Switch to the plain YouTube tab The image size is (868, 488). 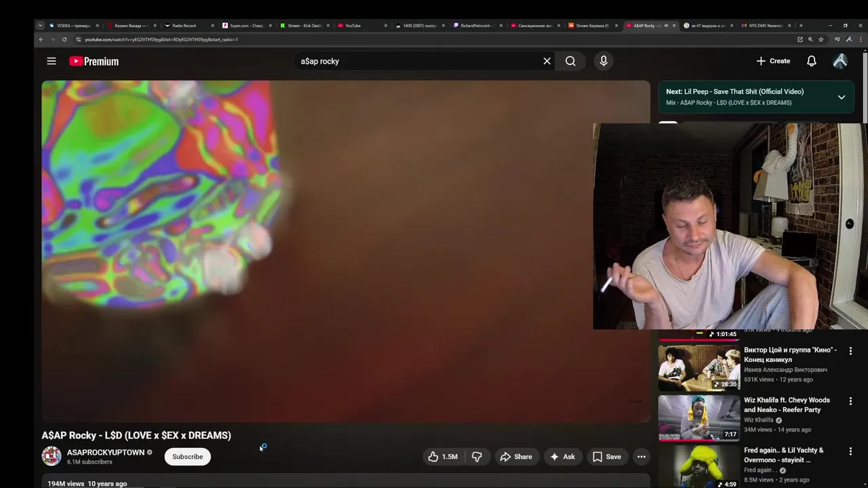pyautogui.click(x=361, y=25)
